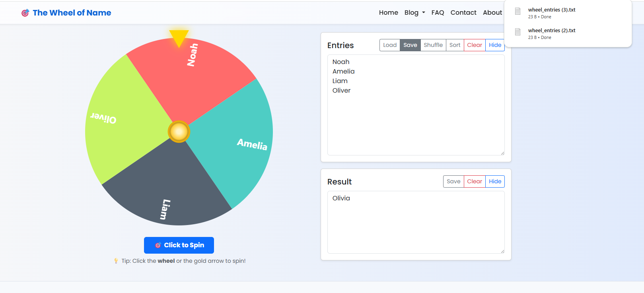Click the golden center hub of the wheel
The width and height of the screenshot is (644, 293).
(x=179, y=132)
